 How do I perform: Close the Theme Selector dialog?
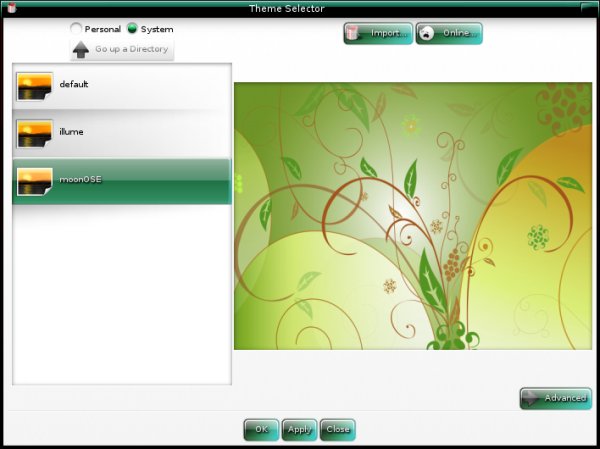pos(338,429)
